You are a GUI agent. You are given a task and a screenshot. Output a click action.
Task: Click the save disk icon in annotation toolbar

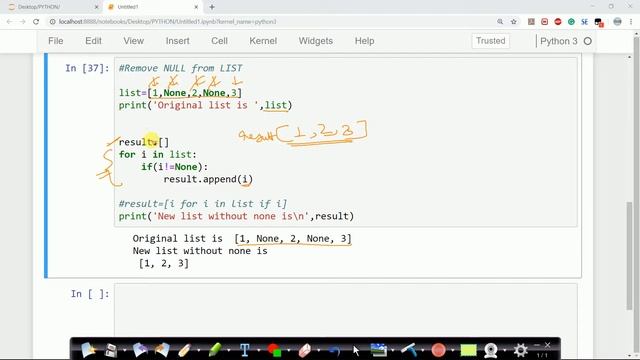point(111,350)
